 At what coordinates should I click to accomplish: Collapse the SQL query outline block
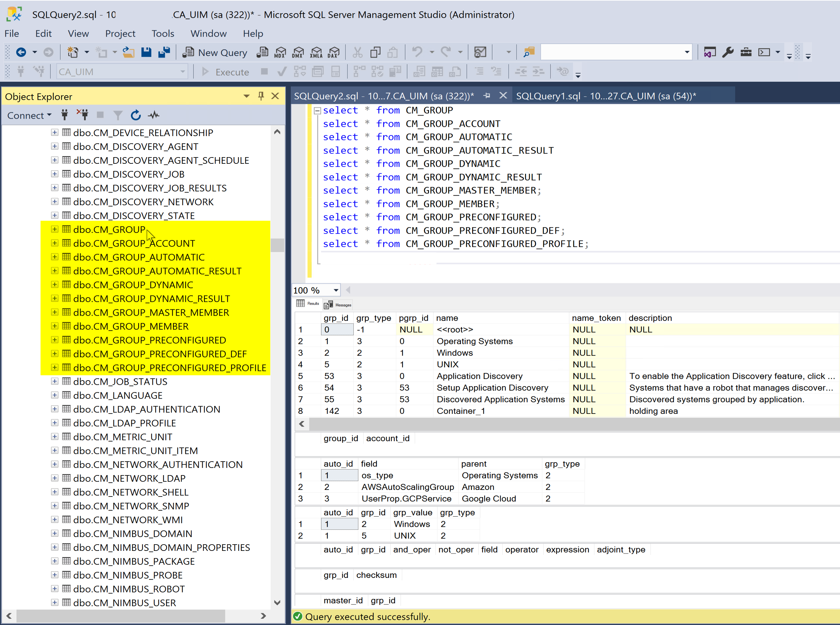[317, 110]
